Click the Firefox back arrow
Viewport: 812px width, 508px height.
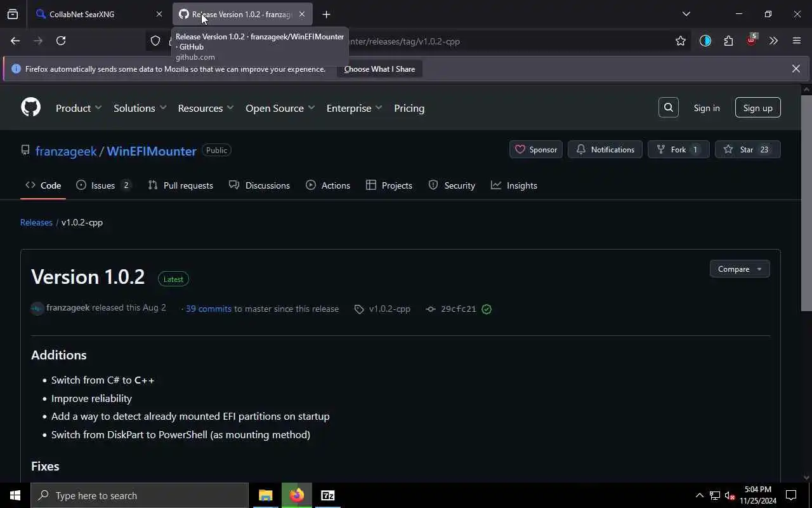click(15, 41)
